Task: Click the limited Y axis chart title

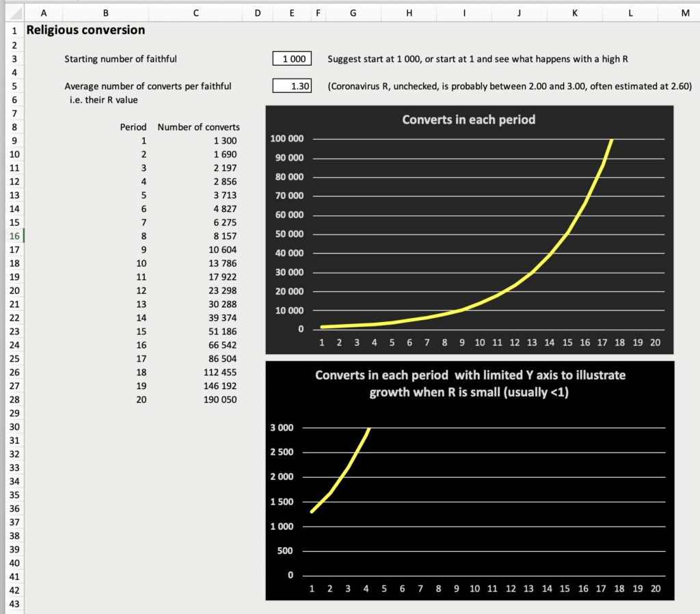Action: (x=470, y=384)
